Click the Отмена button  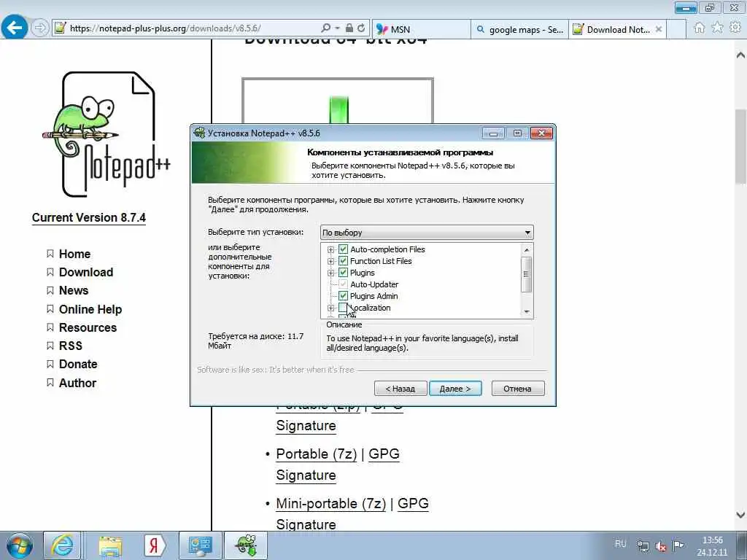[x=517, y=389]
